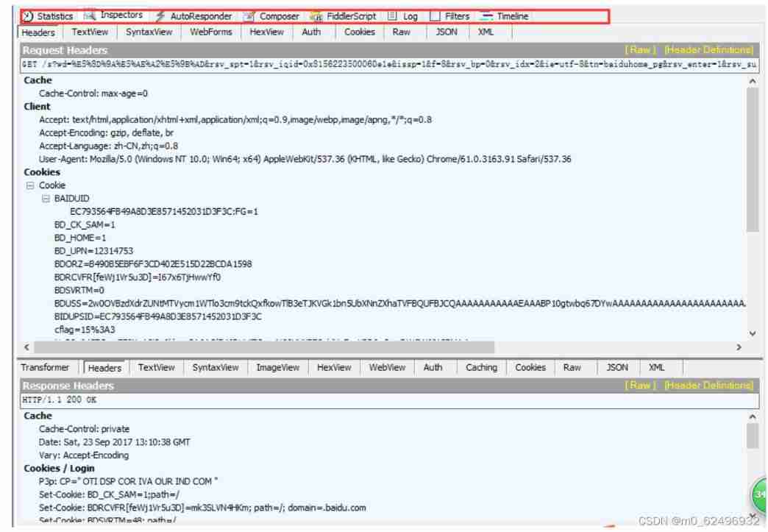Select BDSVRTM=0 cookie row
The width and height of the screenshot is (768, 532).
(79, 291)
